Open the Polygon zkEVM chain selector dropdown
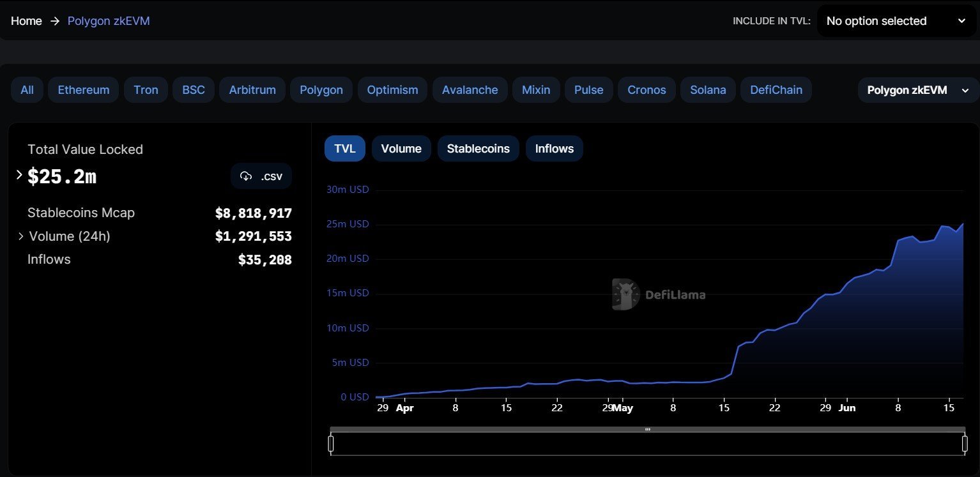This screenshot has height=477, width=980. [917, 90]
